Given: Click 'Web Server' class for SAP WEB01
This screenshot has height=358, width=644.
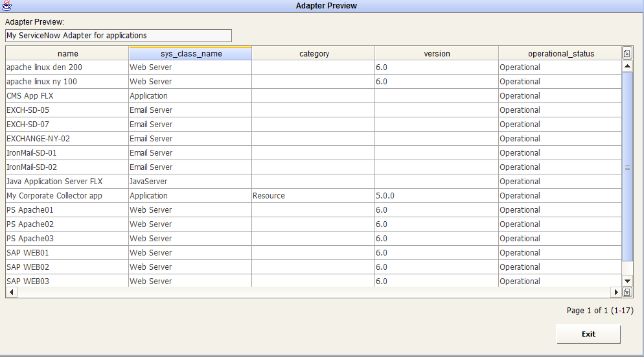Looking at the screenshot, I should [x=190, y=252].
